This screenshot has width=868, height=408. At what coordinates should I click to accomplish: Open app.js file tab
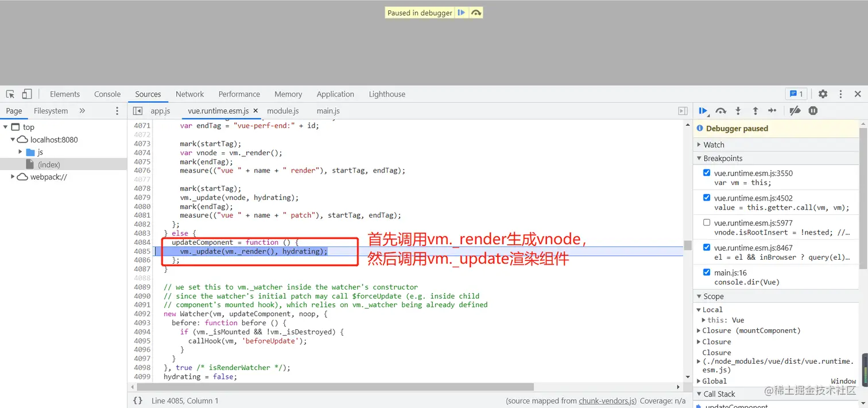[161, 111]
